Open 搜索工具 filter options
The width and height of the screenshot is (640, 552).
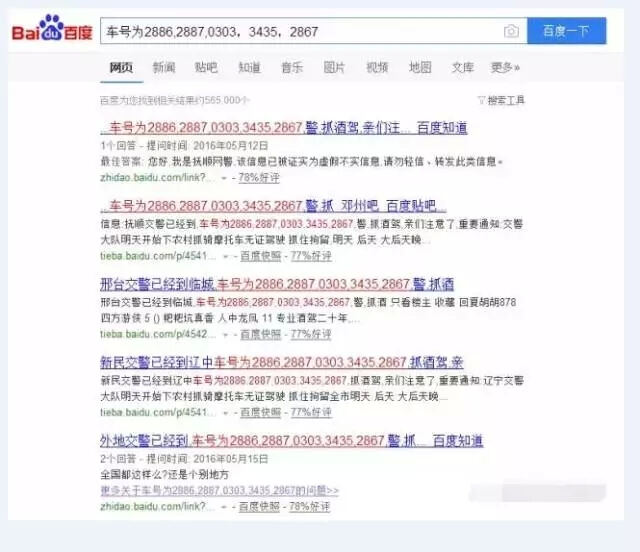502,100
